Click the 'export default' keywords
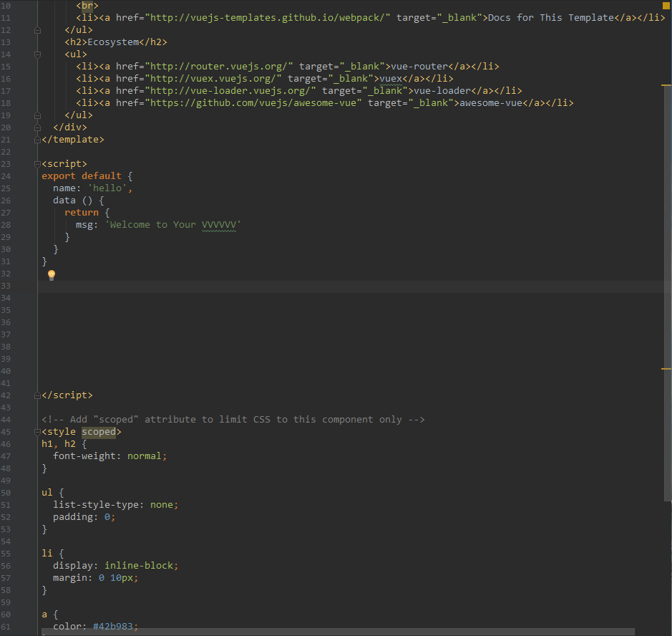Screen dimensions: 672x636 coord(82,176)
